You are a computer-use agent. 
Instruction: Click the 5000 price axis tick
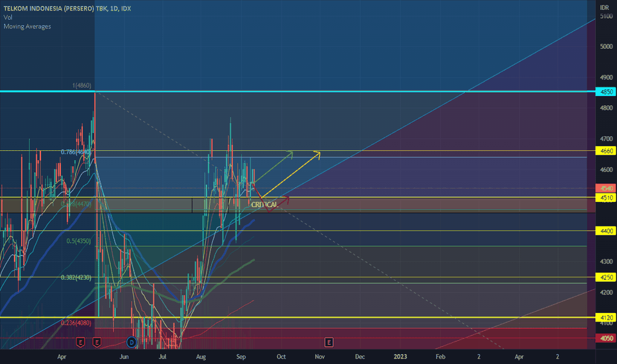click(x=606, y=46)
